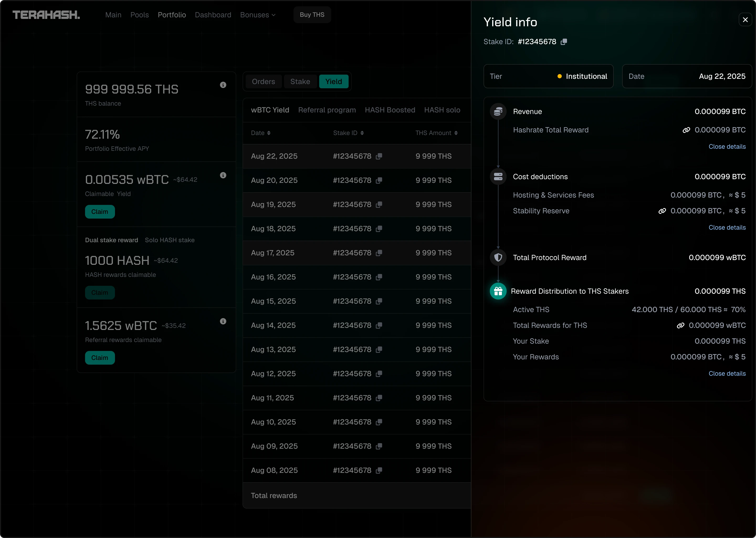756x538 pixels.
Task: Copy stake ID in Aug 16, 2025 row
Action: (379, 277)
